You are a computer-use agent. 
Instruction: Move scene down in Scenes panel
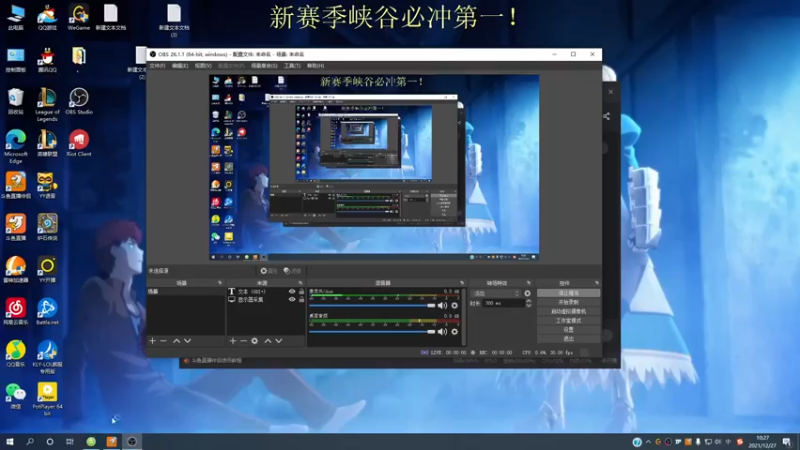[x=187, y=341]
